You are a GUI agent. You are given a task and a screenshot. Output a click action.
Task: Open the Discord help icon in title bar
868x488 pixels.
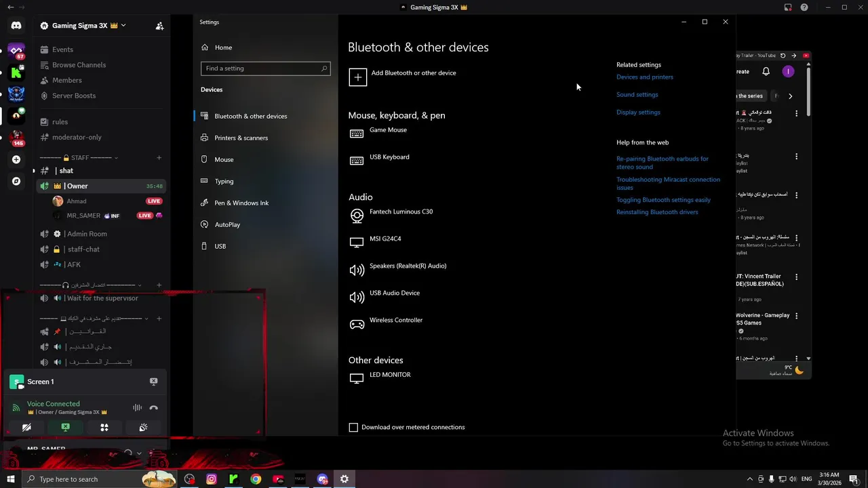(x=804, y=7)
